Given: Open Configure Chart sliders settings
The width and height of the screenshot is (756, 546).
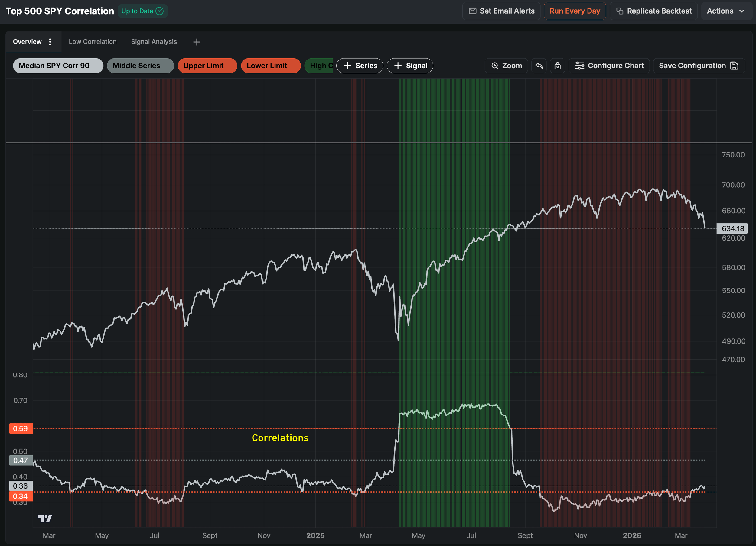Looking at the screenshot, I should (609, 66).
